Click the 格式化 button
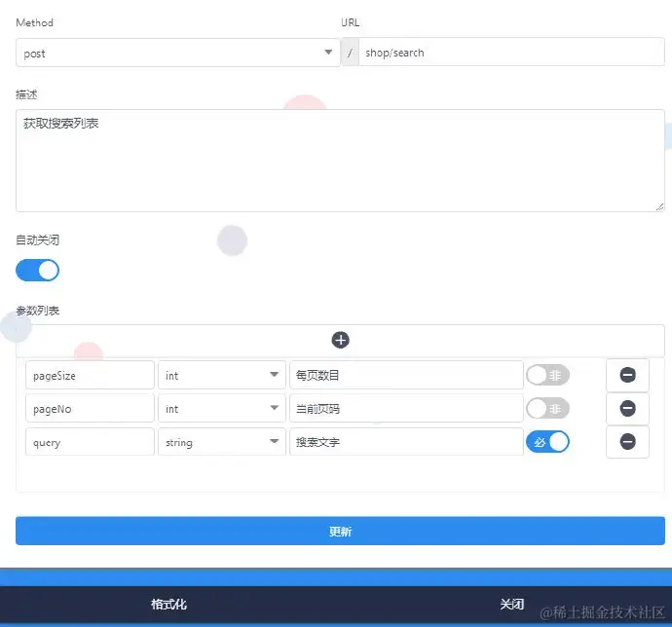The image size is (672, 627). (168, 605)
